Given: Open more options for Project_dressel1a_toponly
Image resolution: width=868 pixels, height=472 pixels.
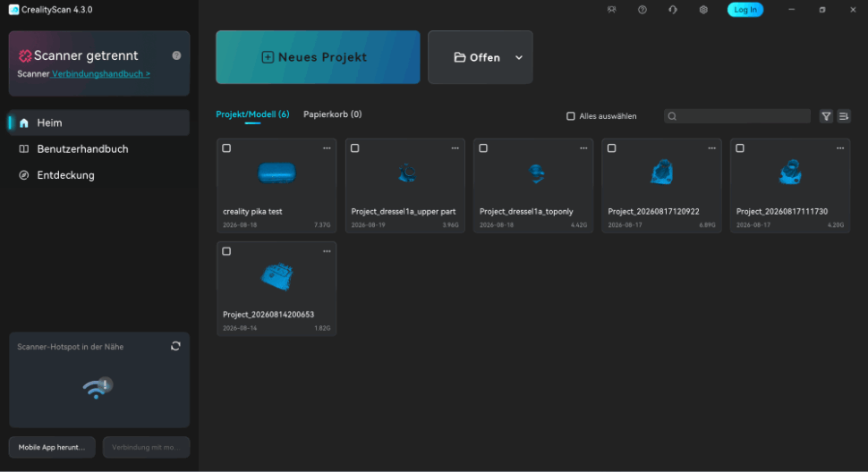Looking at the screenshot, I should (583, 148).
